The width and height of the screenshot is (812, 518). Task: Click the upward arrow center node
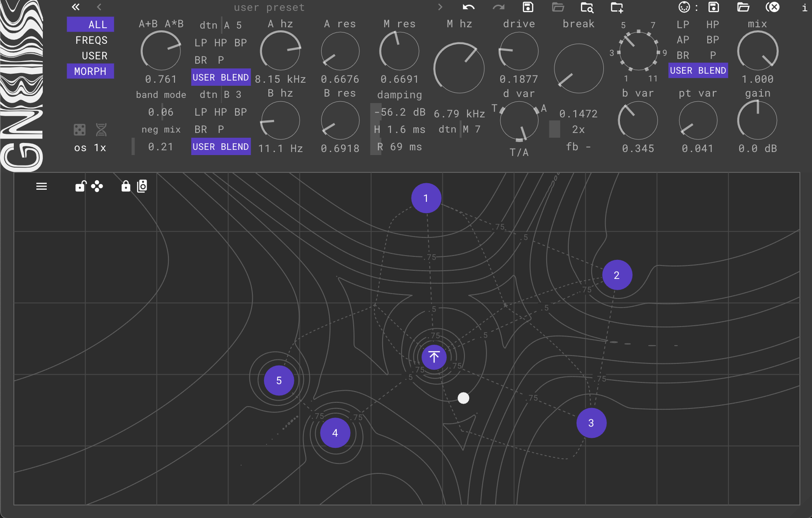pyautogui.click(x=434, y=357)
